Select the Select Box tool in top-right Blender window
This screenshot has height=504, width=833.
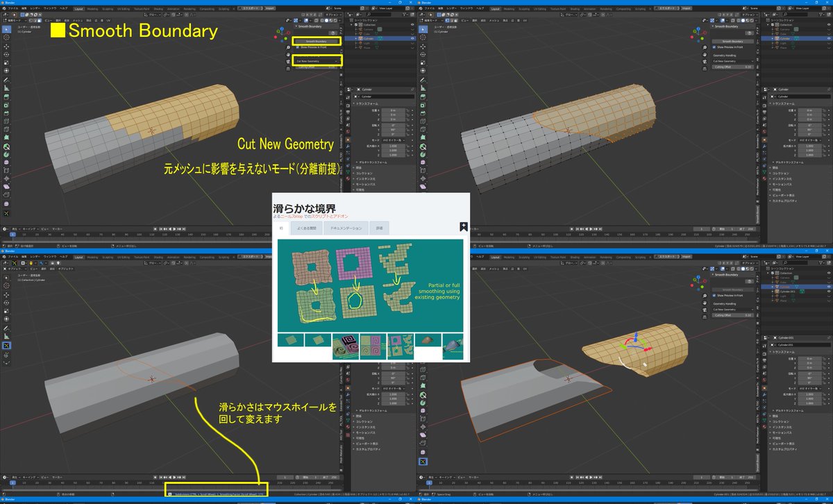(423, 29)
